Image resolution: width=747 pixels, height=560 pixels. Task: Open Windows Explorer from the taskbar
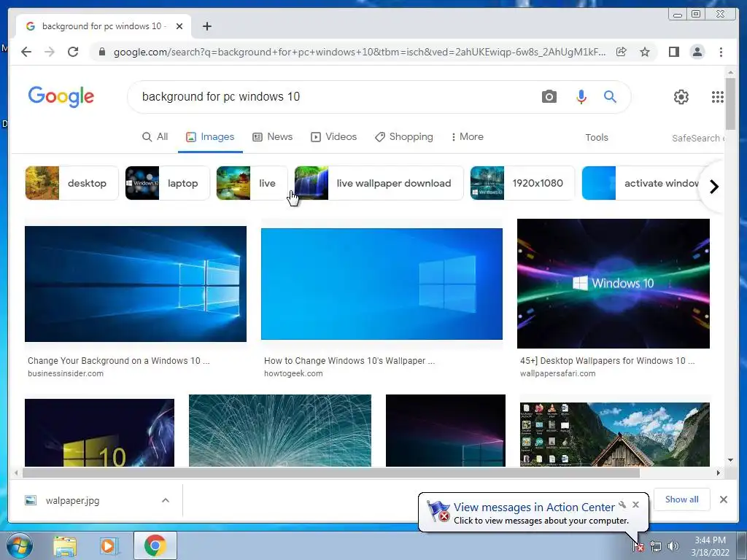point(65,546)
